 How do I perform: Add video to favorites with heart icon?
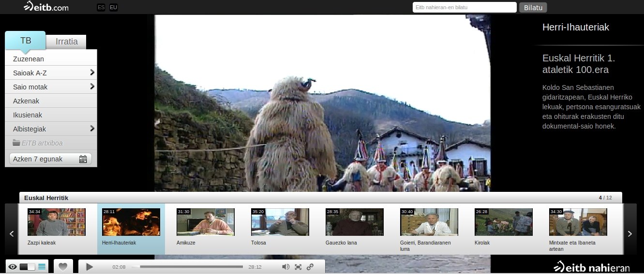[63, 266]
